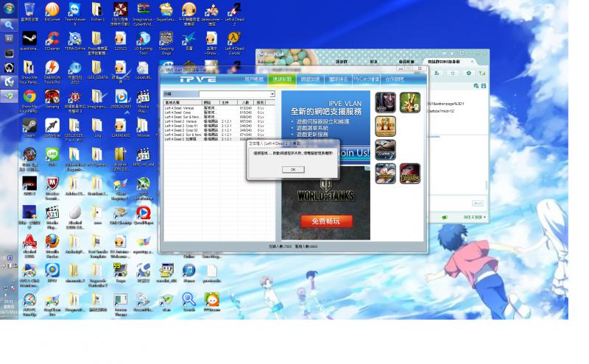Select the Left 4 Dead Versus server row

click(179, 108)
